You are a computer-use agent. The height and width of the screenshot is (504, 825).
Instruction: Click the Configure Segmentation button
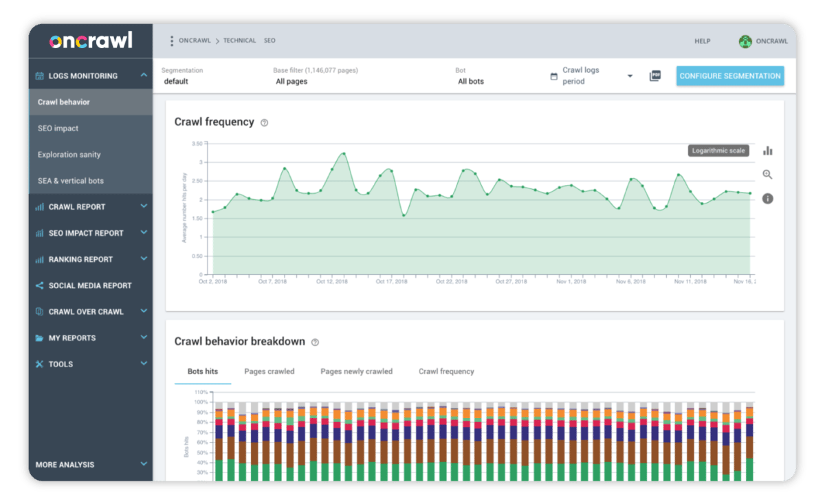click(x=729, y=76)
